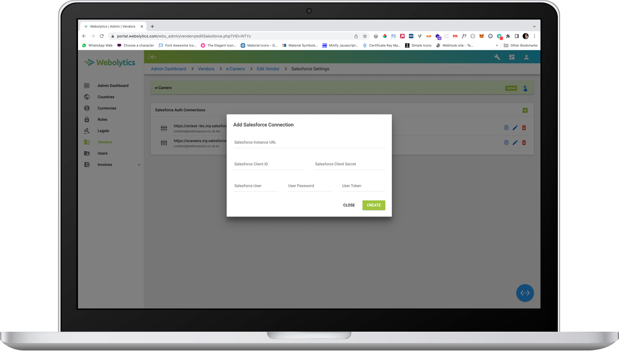Screen dimensions: 619x364
Task: Click the blue gear icon on the ecareers connection row
Action: 506,143
